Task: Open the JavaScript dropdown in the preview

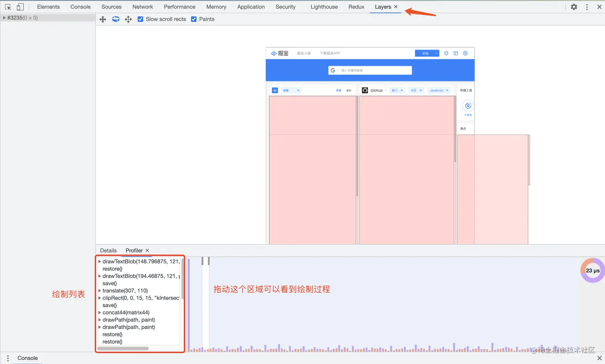Action: 439,90
